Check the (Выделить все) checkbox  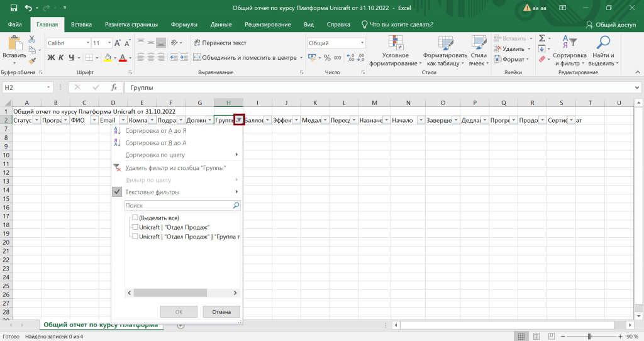(x=135, y=218)
